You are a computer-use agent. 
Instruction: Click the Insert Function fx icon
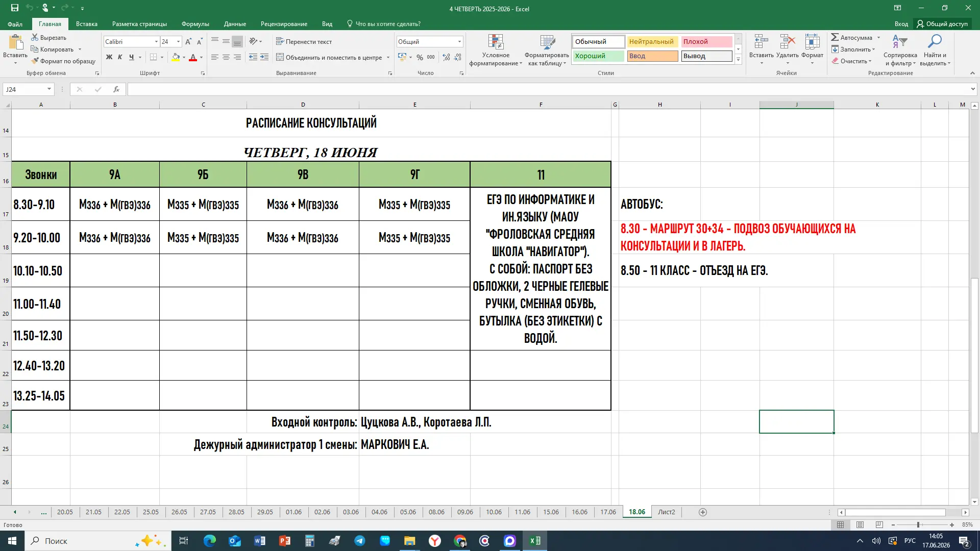coord(116,89)
